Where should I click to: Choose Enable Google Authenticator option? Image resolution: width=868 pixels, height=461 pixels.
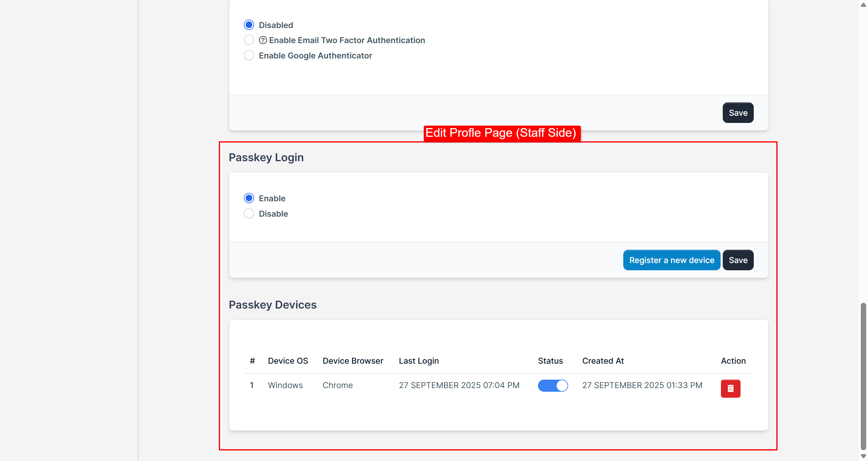249,55
